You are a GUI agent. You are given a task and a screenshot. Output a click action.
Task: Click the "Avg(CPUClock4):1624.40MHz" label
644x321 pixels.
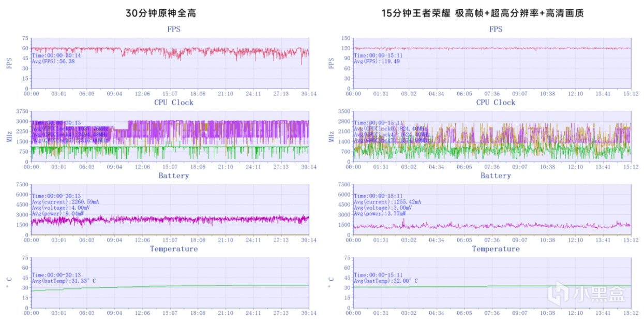coord(393,134)
